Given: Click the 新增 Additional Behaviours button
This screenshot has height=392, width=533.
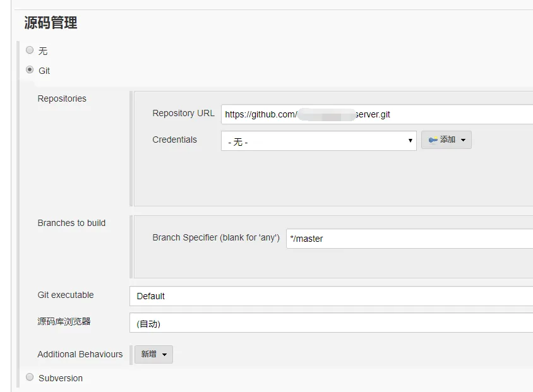Looking at the screenshot, I should (x=153, y=354).
